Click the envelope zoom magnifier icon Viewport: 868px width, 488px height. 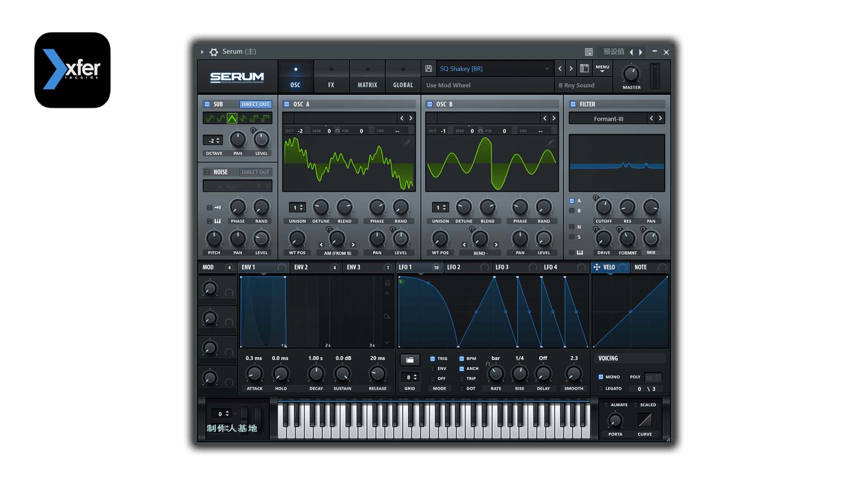coord(387,317)
